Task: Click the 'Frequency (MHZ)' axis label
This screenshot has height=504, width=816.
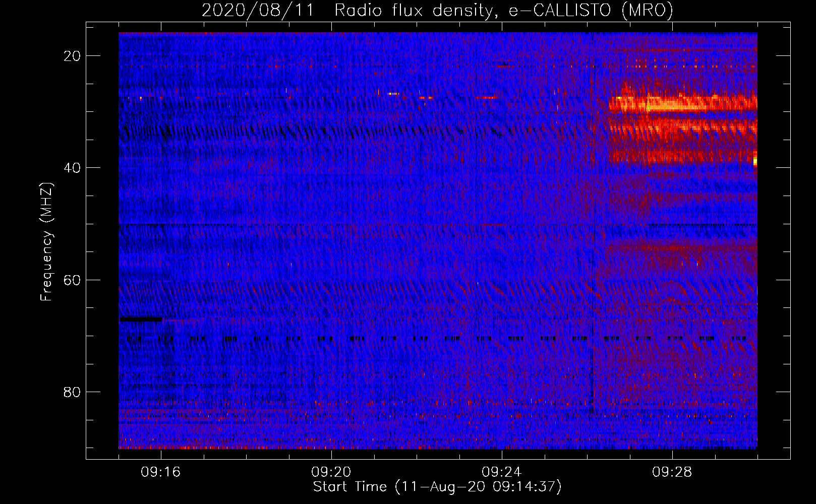Action: coord(46,242)
